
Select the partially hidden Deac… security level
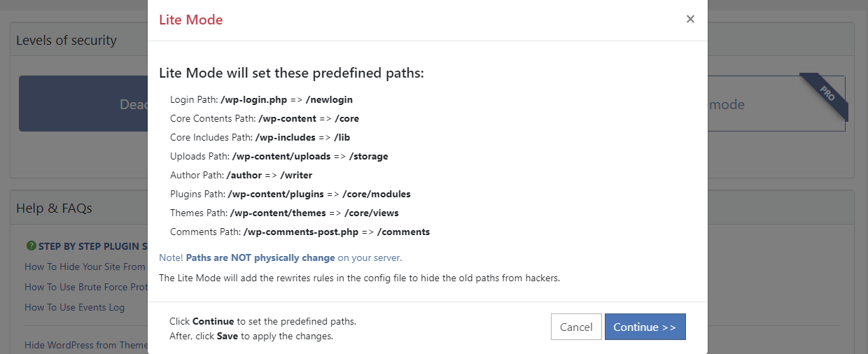point(84,104)
